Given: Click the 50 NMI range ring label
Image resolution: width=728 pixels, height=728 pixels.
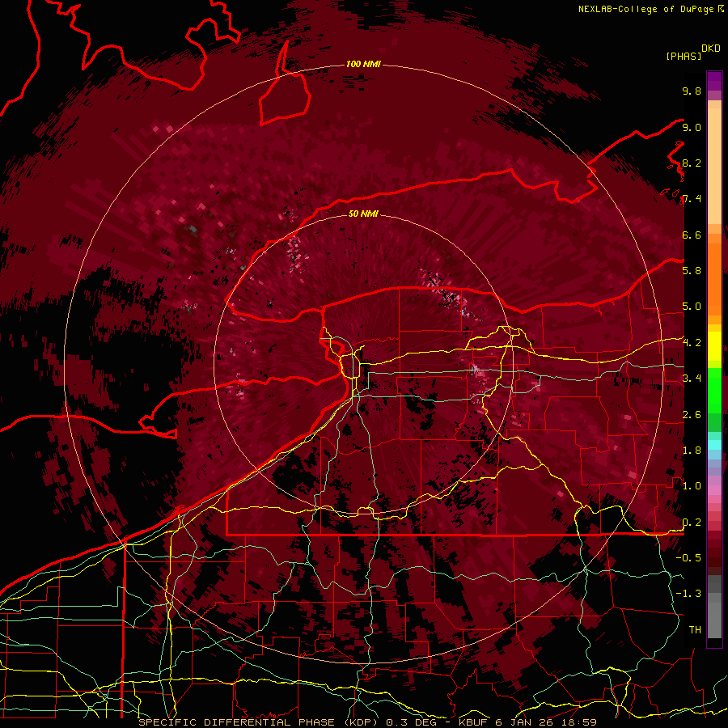Looking at the screenshot, I should [x=363, y=214].
